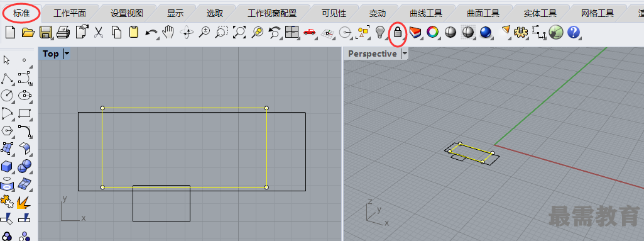Select the Surface from corner points tool
The width and height of the screenshot is (644, 241).
(x=7, y=148)
